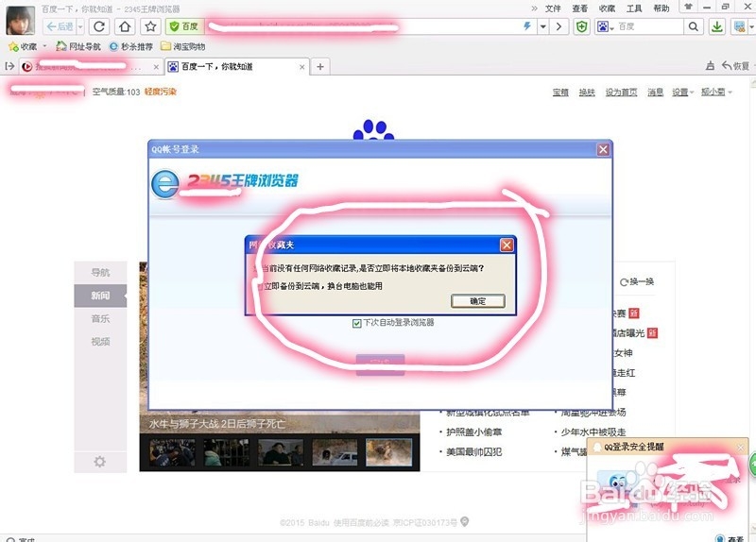
Task: Select 导航 in the Baidu side menu
Action: 100,272
